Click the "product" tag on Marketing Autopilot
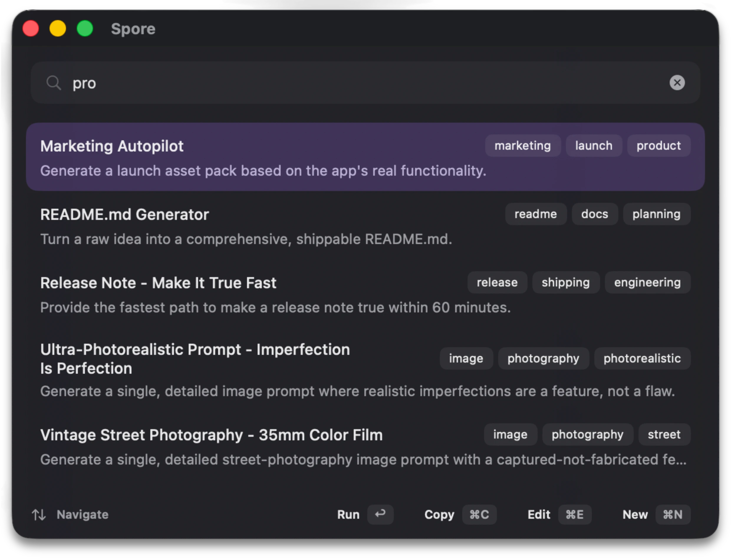The image size is (731, 560). click(658, 146)
